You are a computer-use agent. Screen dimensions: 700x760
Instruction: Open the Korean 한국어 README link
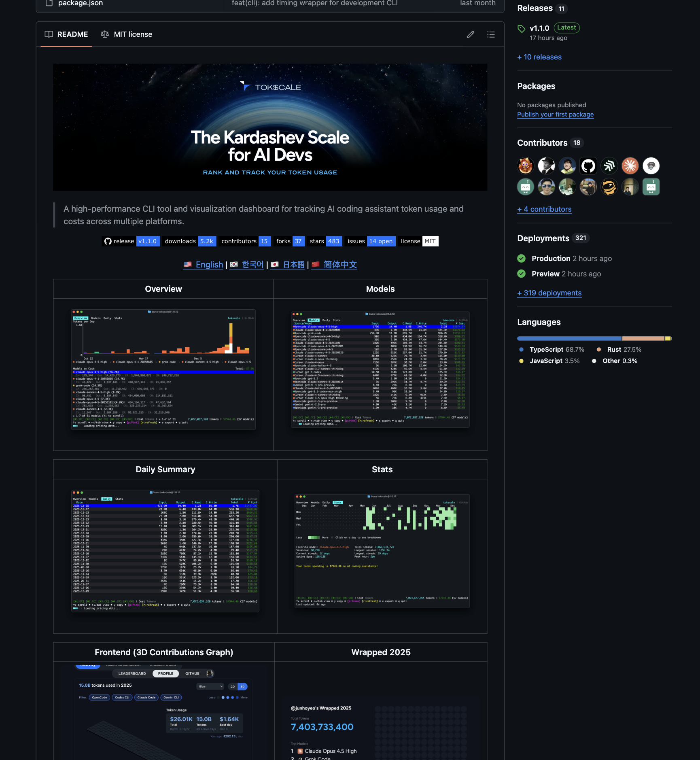247,265
